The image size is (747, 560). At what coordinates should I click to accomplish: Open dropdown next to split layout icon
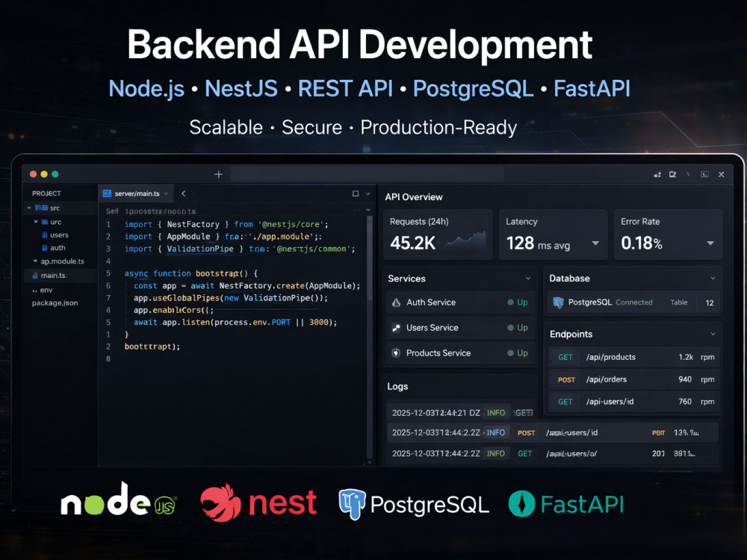[x=368, y=194]
